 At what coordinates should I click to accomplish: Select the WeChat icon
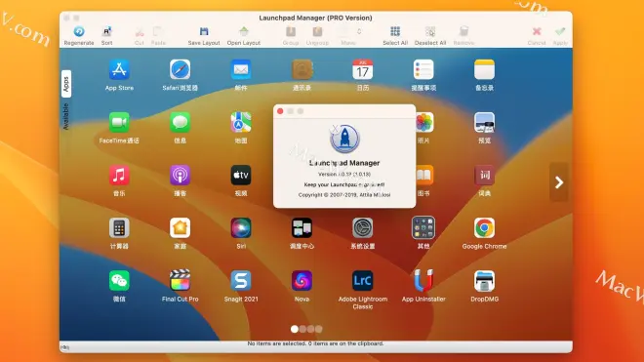[x=119, y=281]
